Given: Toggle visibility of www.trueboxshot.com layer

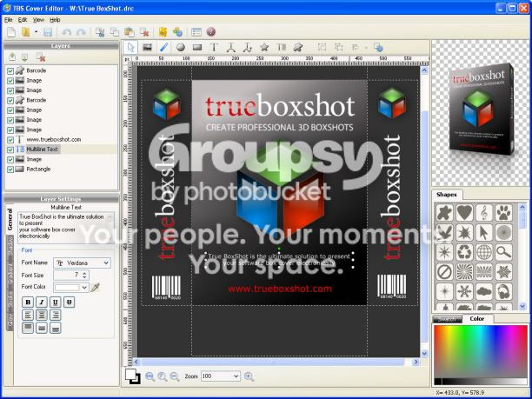Looking at the screenshot, I should point(10,140).
